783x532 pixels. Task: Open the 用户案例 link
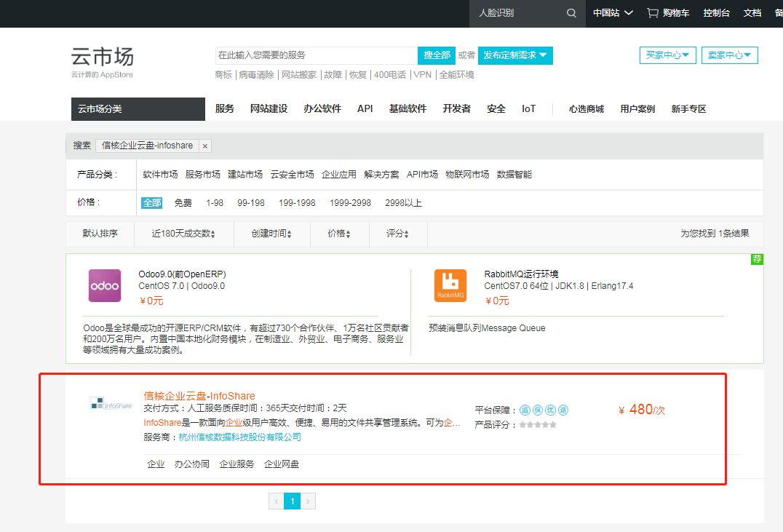pyautogui.click(x=637, y=109)
